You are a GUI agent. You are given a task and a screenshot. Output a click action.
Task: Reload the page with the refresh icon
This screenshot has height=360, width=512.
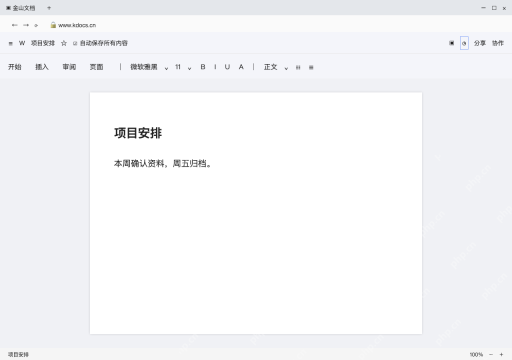click(36, 25)
